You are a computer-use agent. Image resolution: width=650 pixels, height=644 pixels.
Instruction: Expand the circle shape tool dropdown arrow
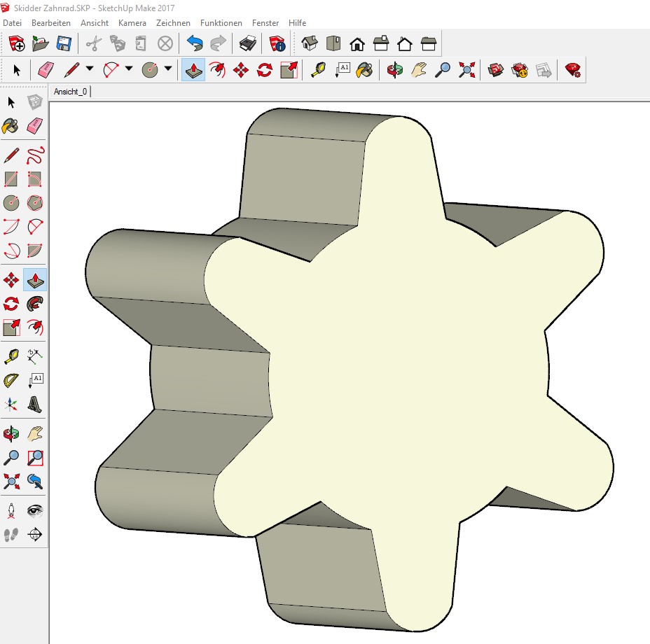pos(168,69)
